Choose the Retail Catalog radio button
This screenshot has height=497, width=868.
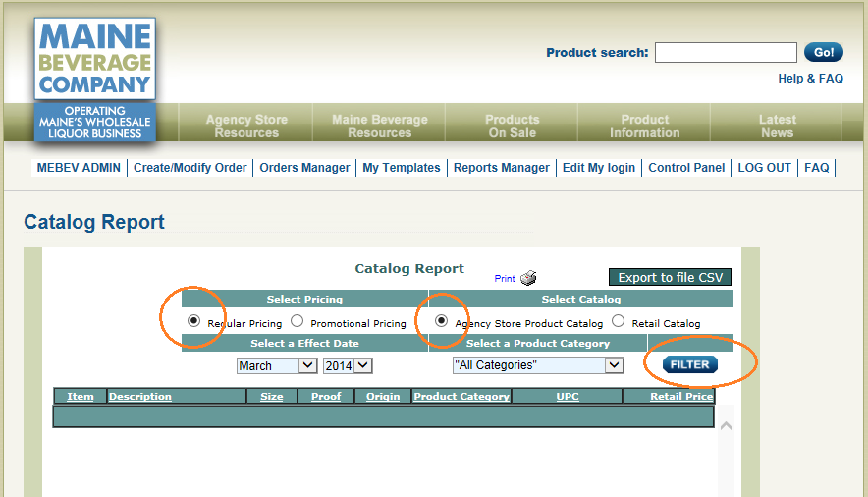[x=619, y=321]
